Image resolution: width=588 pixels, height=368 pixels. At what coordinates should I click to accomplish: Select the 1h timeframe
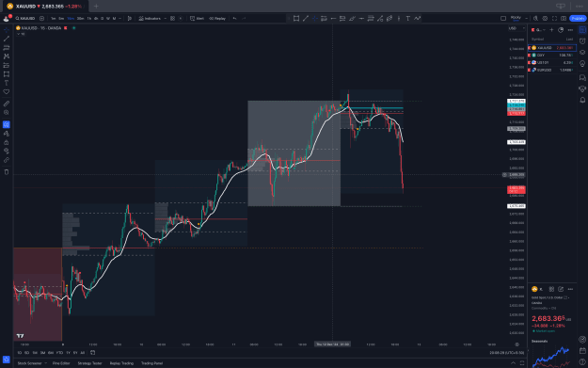coord(89,19)
